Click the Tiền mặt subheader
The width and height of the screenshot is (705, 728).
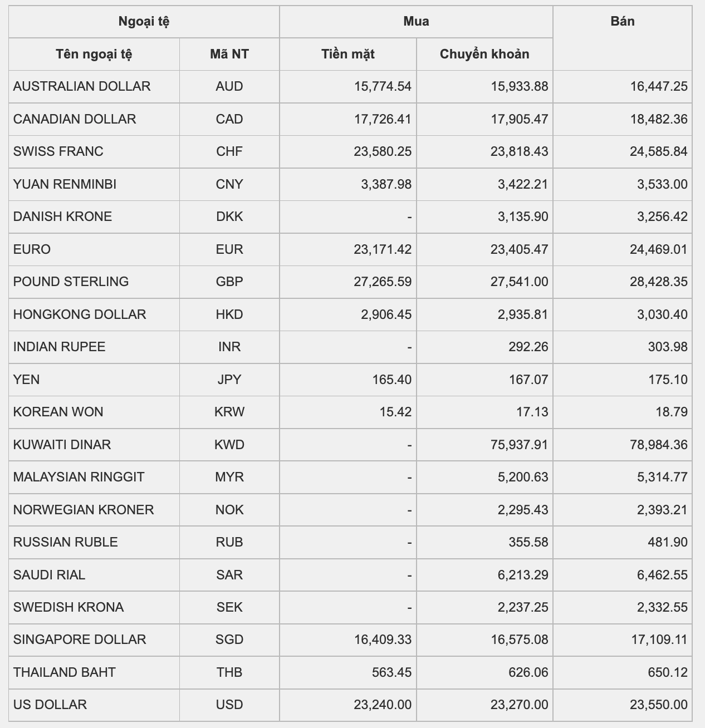348,54
